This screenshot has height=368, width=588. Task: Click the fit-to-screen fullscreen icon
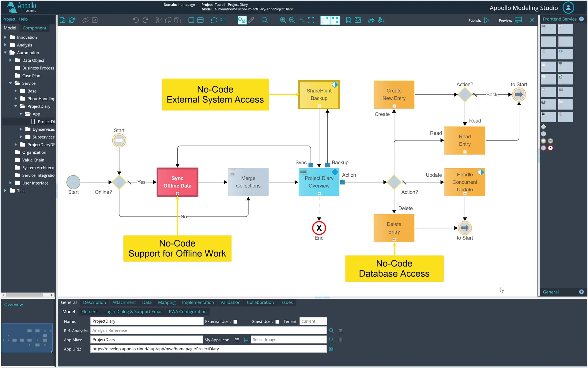311,20
